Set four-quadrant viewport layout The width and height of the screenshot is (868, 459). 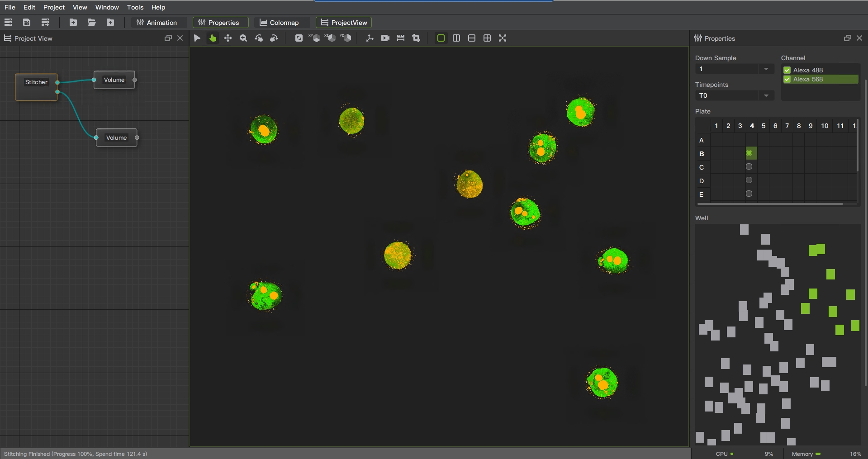(487, 38)
